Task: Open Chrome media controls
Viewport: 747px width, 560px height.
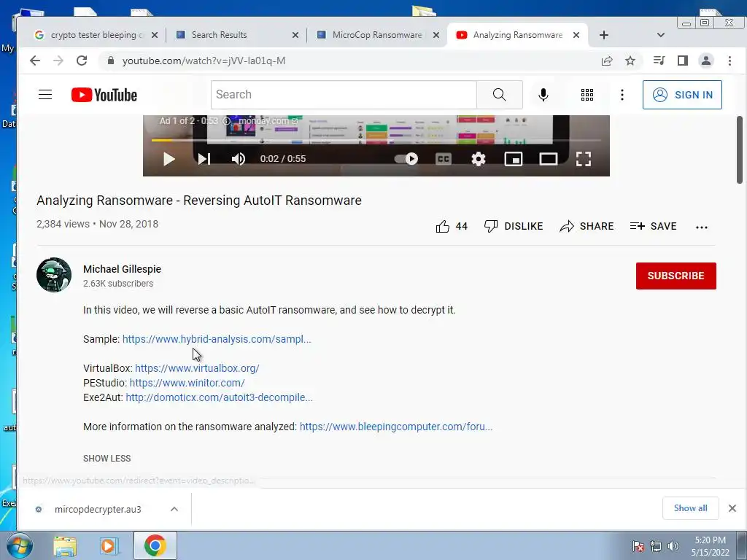Action: [x=659, y=61]
